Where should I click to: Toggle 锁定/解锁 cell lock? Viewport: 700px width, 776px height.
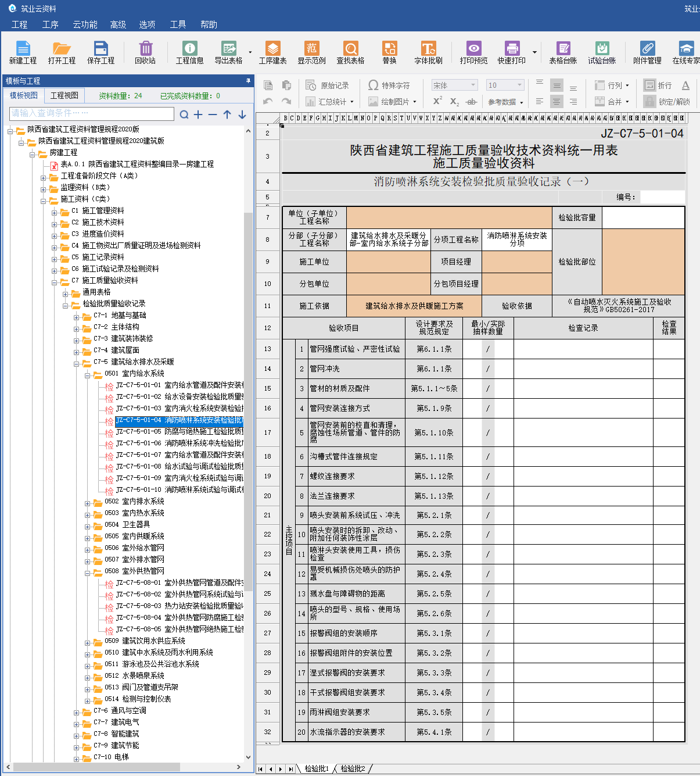click(667, 102)
